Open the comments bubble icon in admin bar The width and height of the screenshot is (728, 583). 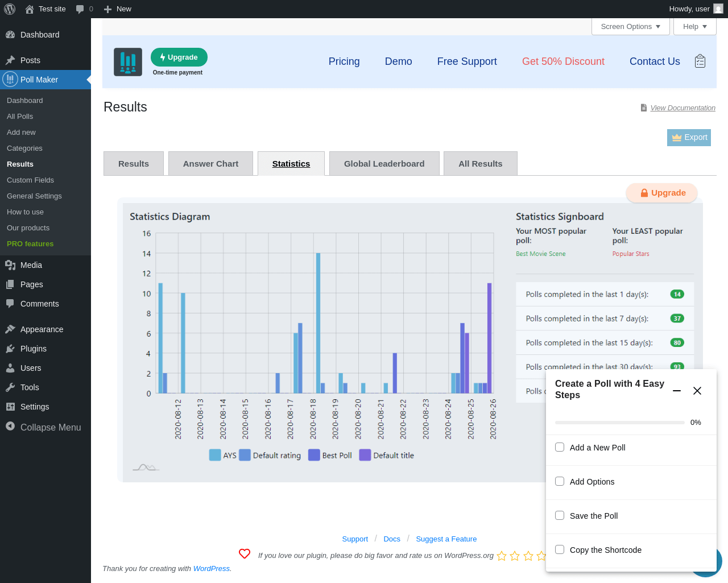(80, 9)
